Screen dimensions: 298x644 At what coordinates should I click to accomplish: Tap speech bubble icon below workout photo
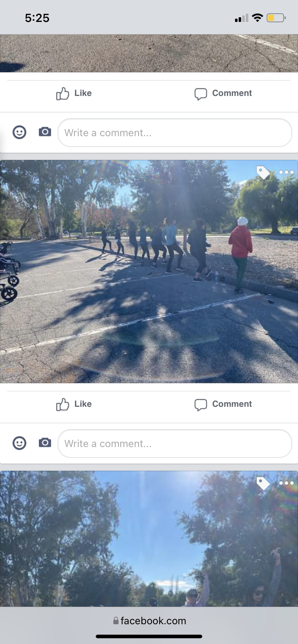pyautogui.click(x=201, y=405)
